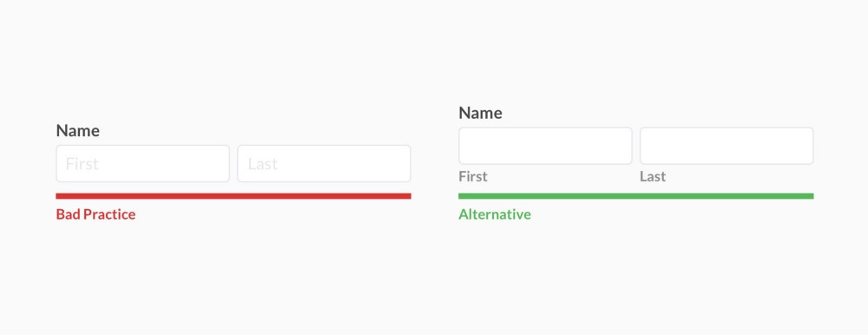
Task: Click the green Alternative text
Action: coord(495,214)
